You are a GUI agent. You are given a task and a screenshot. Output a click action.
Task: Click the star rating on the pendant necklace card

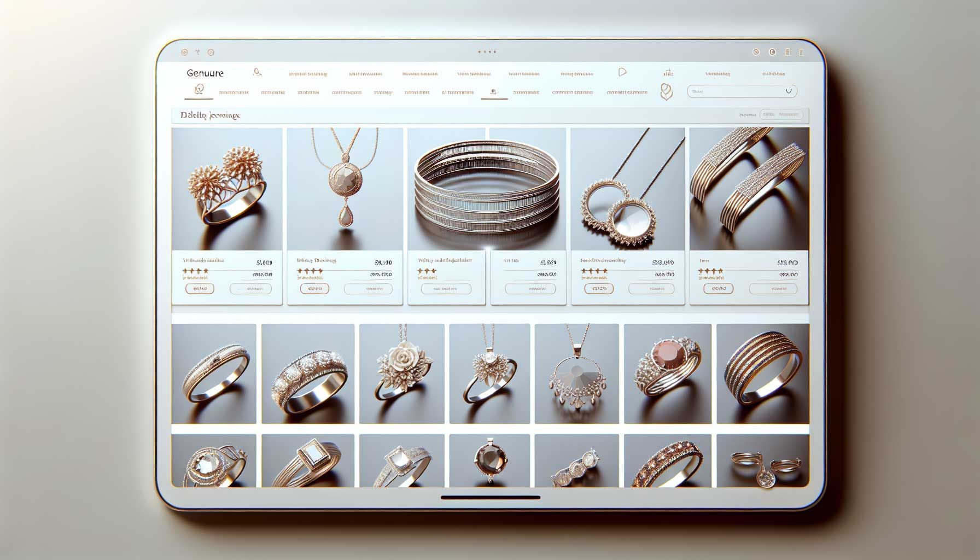310,271
